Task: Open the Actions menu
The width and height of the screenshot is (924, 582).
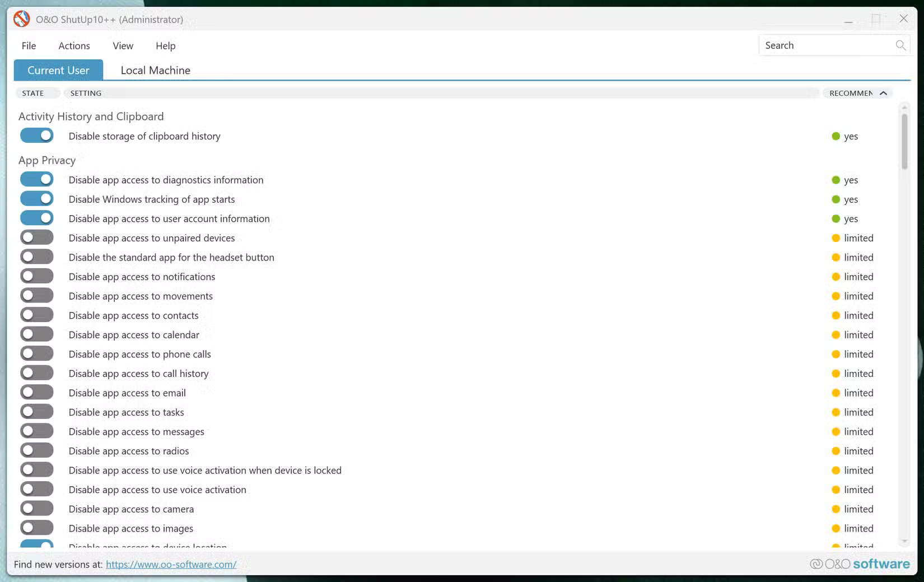Action: [73, 45]
